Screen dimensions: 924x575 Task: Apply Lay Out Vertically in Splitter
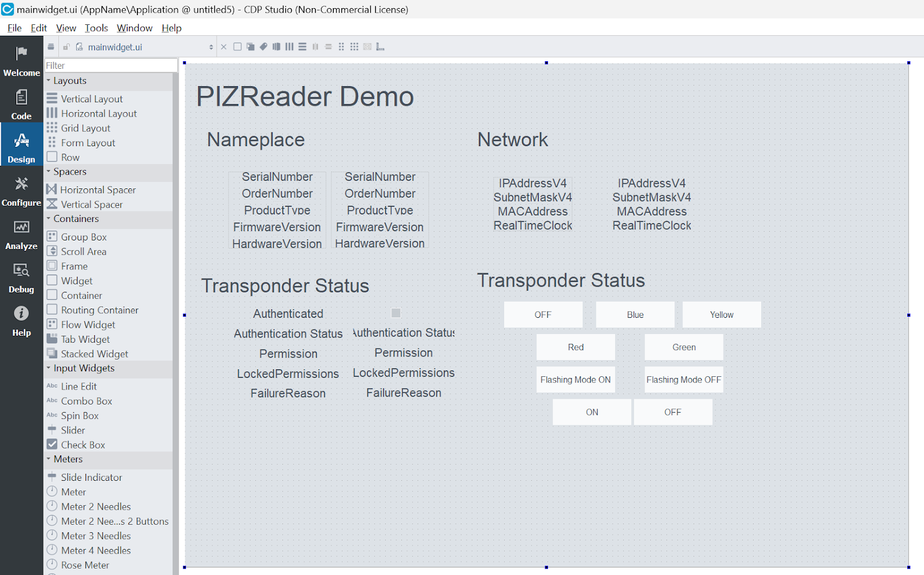click(x=329, y=47)
